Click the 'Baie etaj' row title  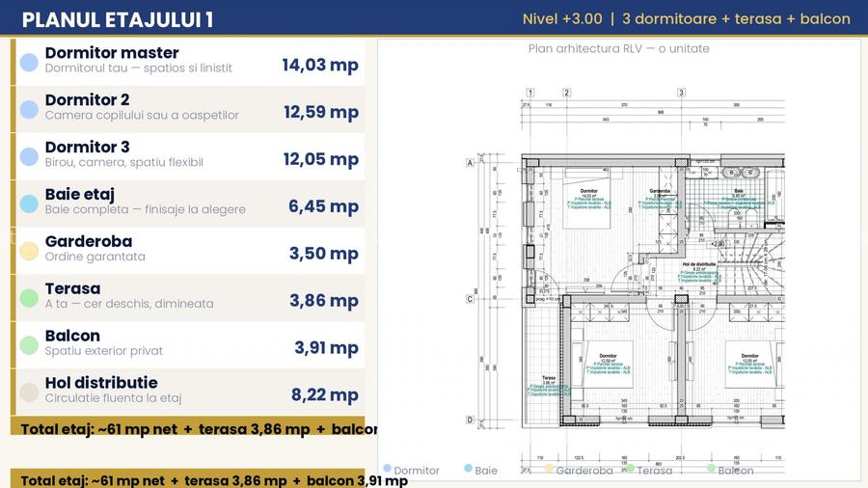(80, 194)
